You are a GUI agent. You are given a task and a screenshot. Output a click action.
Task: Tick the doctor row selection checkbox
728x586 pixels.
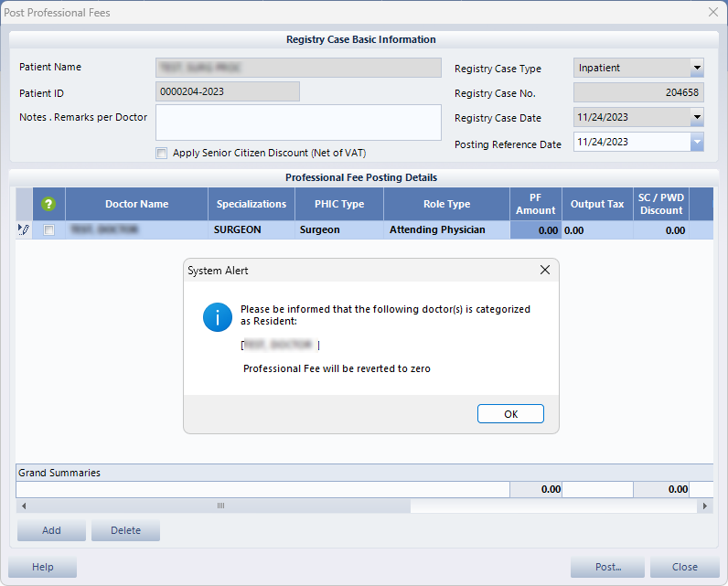[49, 230]
